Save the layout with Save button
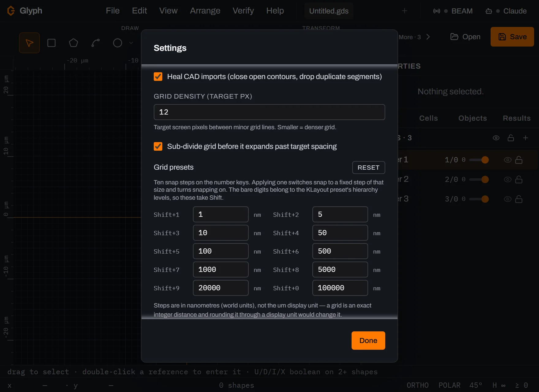Viewport: 539px width, 392px height. pyautogui.click(x=512, y=37)
